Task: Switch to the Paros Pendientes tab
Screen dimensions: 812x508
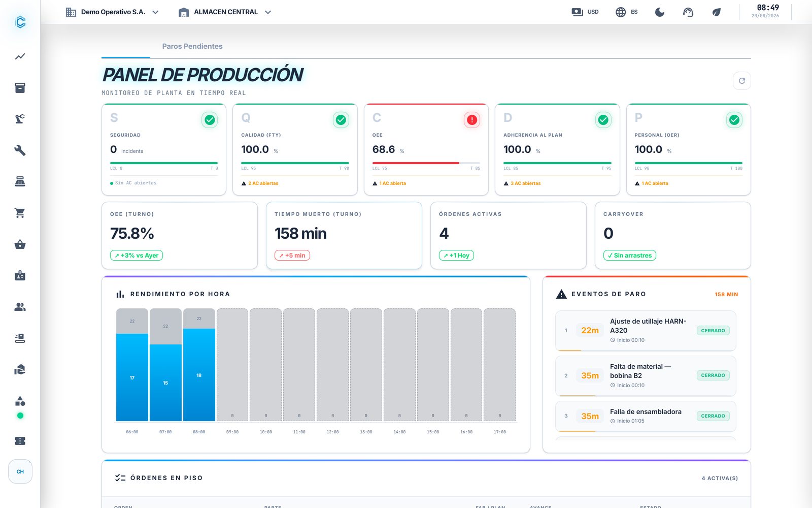Action: 192,46
